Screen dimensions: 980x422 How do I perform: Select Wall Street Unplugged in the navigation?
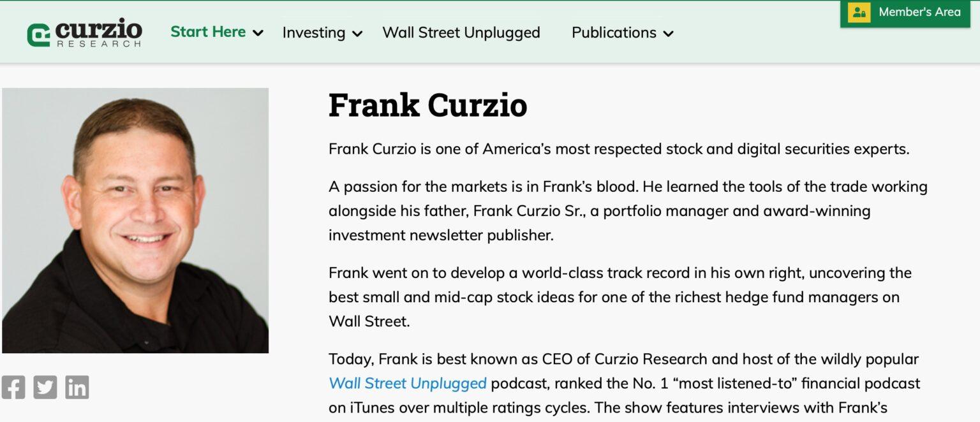(461, 33)
